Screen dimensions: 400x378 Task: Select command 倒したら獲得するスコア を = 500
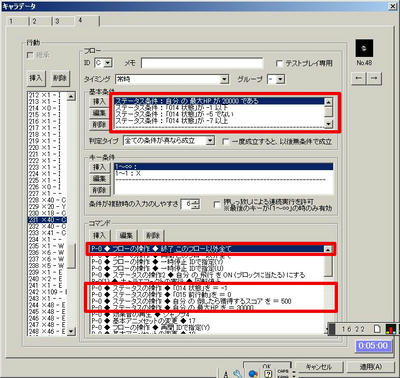pyautogui.click(x=207, y=301)
